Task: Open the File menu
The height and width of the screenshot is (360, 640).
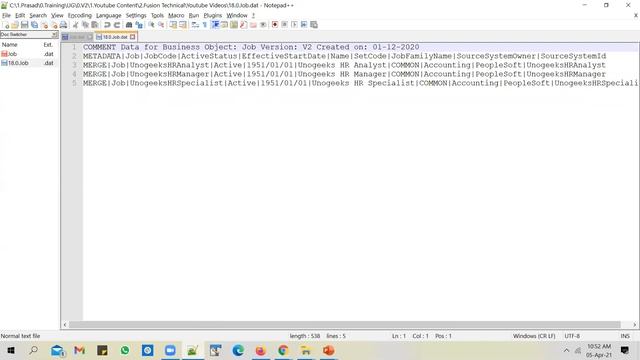Action: point(6,15)
